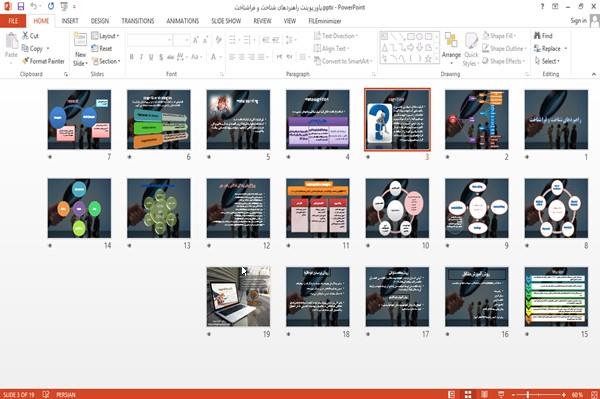Open the FILEminimizer tab
Viewport: 600px width, 399px height.
coord(324,21)
